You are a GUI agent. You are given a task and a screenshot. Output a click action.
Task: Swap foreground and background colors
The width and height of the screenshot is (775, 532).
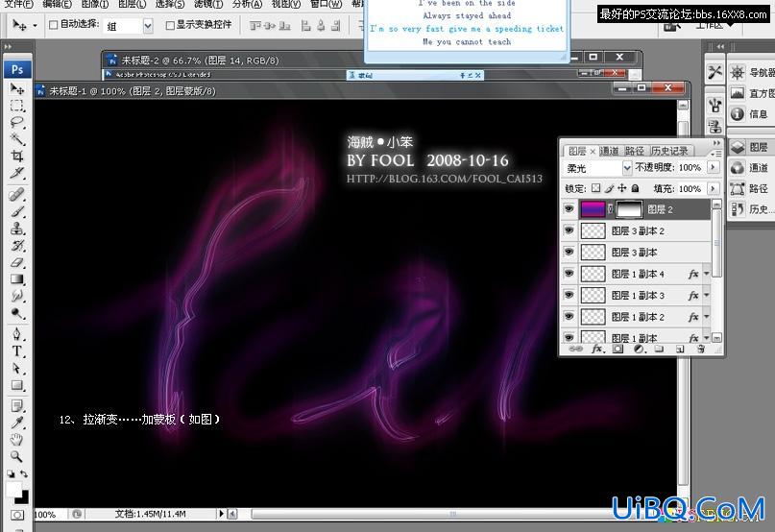[x=24, y=473]
